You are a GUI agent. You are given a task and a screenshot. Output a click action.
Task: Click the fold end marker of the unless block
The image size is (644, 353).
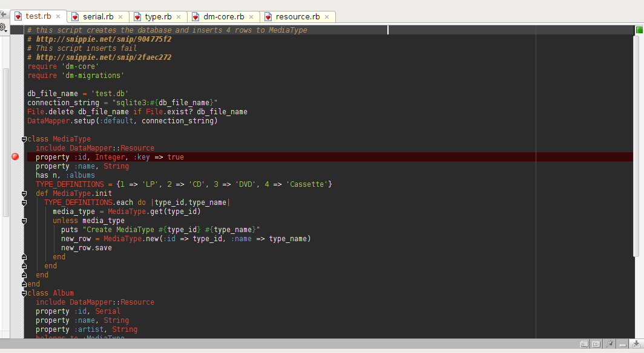[24, 257]
